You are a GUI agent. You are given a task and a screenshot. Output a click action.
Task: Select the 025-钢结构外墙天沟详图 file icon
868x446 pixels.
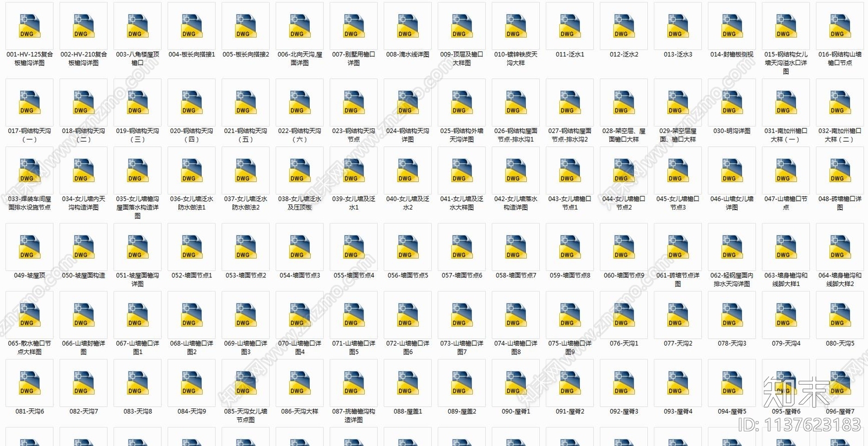point(462,103)
